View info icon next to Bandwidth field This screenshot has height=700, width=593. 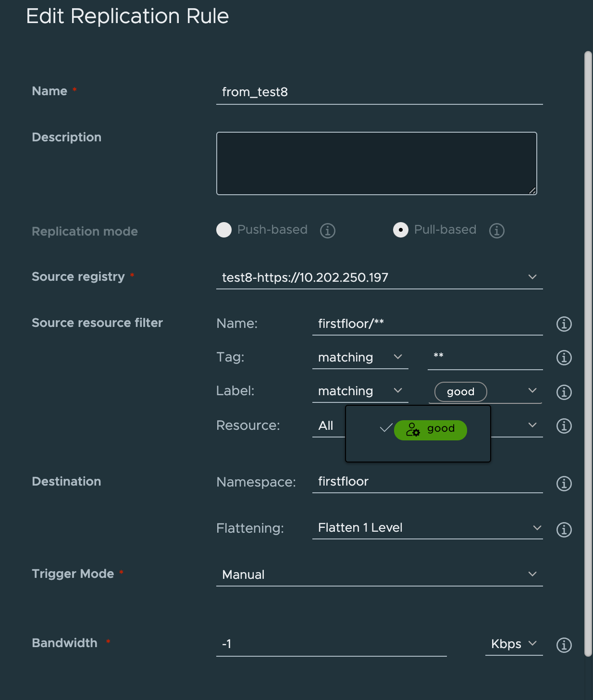pyautogui.click(x=564, y=644)
